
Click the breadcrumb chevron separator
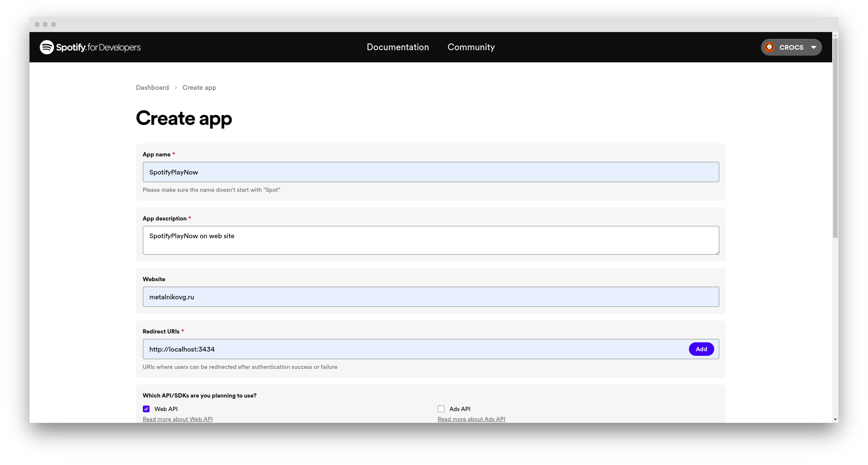pos(176,88)
